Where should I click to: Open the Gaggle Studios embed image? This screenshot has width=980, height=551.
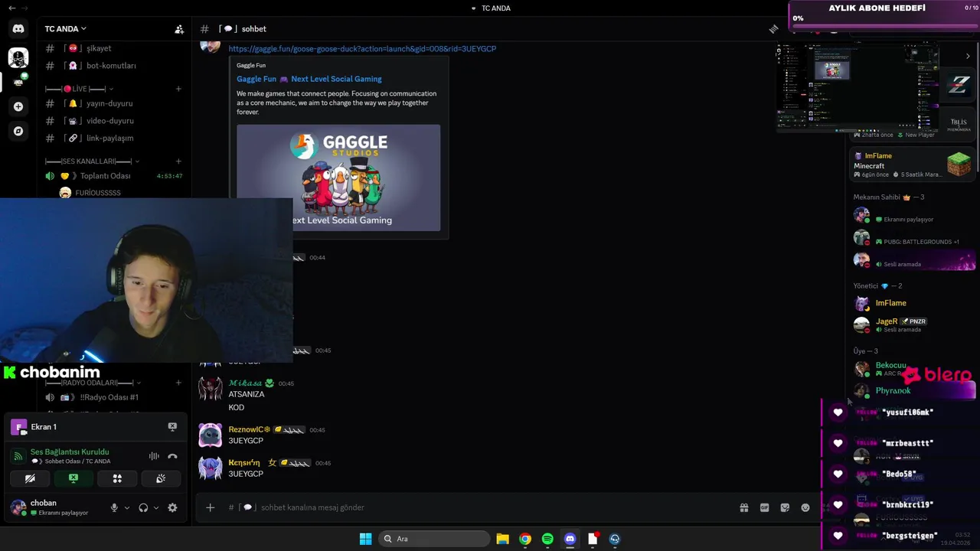tap(338, 178)
